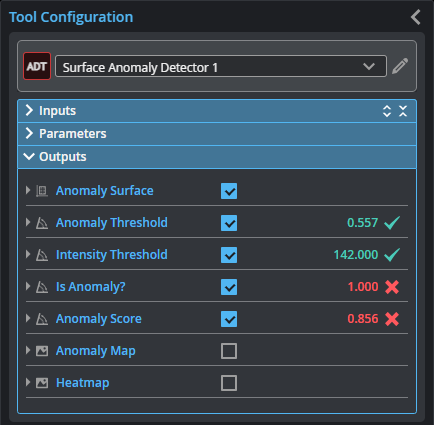Click the pencil rename tool icon
Screen dimensions: 434x425
(x=400, y=66)
